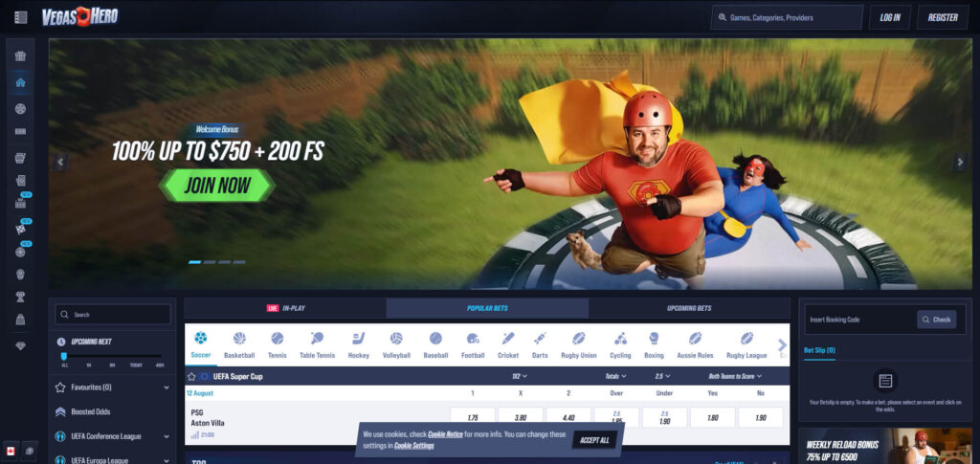
Task: Go to the Home icon in the sidebar
Action: 21,82
